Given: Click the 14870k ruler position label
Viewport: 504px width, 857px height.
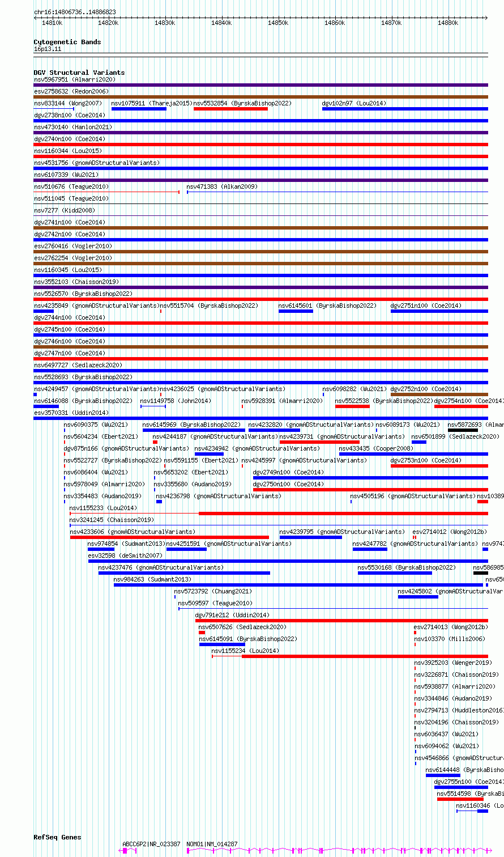Looking at the screenshot, I should tap(391, 23).
